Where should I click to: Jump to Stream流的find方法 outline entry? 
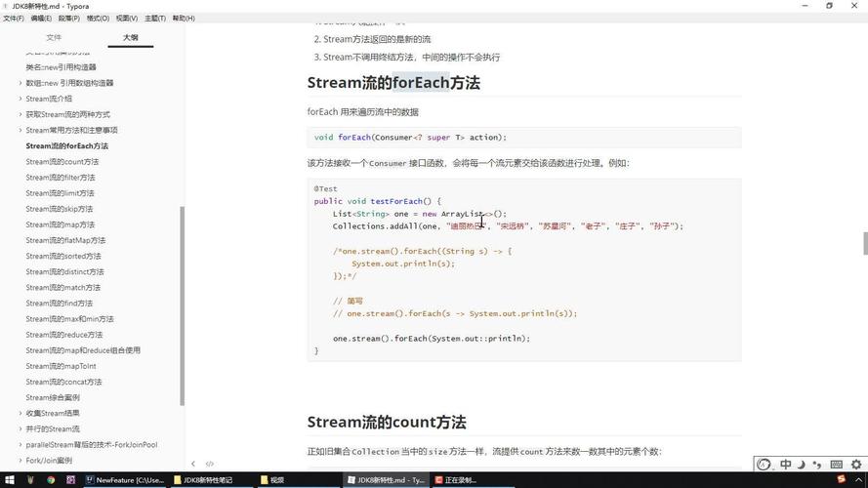(x=60, y=304)
